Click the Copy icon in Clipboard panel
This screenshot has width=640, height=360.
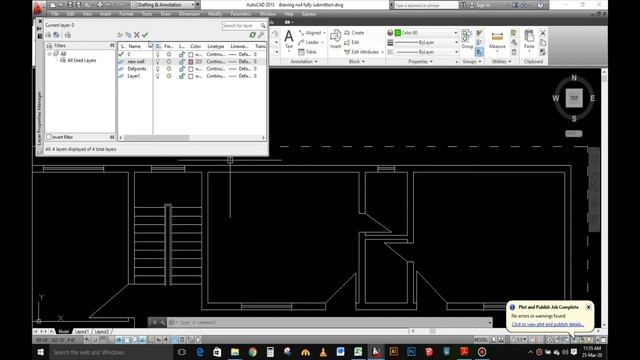(543, 42)
